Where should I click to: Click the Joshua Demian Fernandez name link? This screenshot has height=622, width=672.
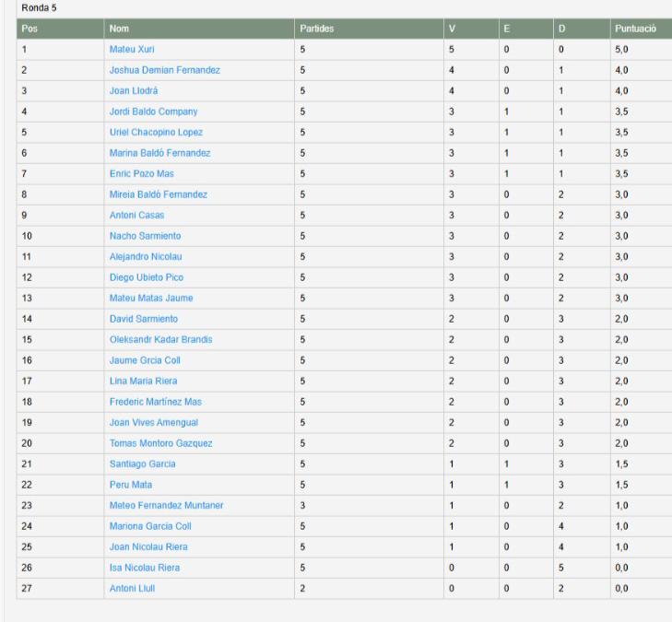pos(164,70)
